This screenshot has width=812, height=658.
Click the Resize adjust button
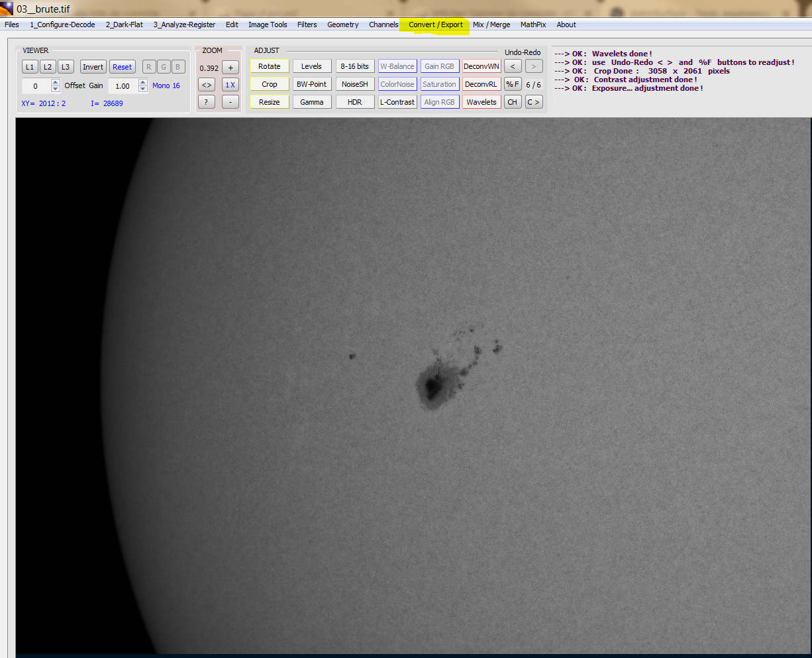point(270,102)
